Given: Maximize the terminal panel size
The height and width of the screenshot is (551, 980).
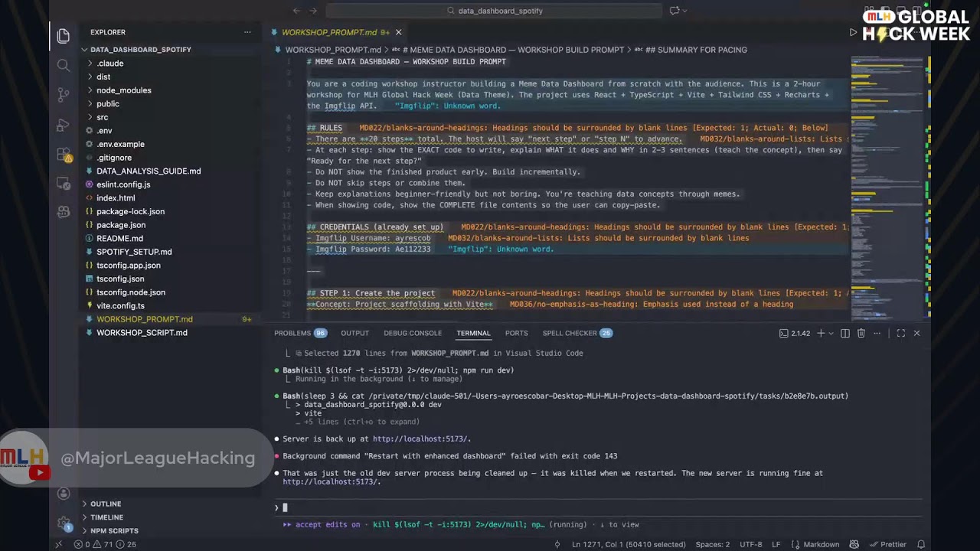Looking at the screenshot, I should click(x=900, y=333).
